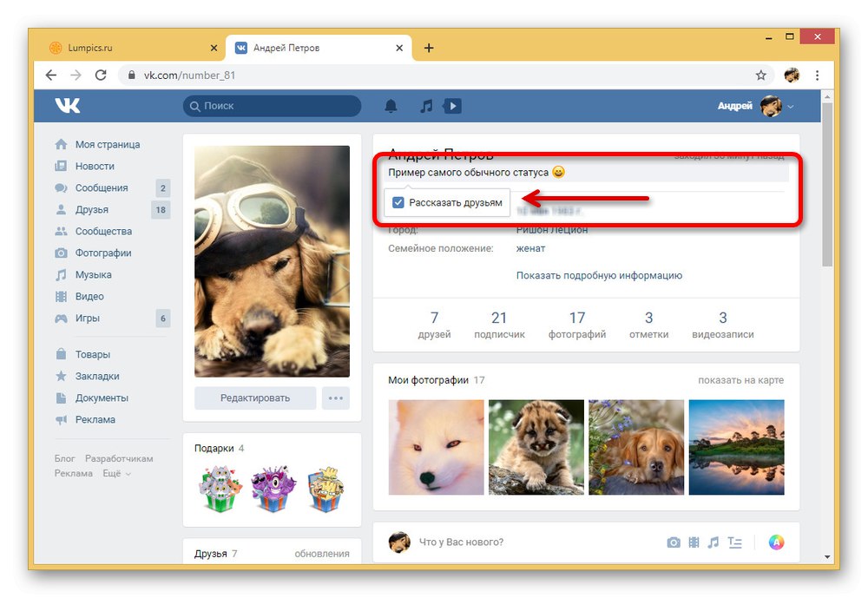
Task: Open the 21 подписчик counter
Action: [499, 325]
